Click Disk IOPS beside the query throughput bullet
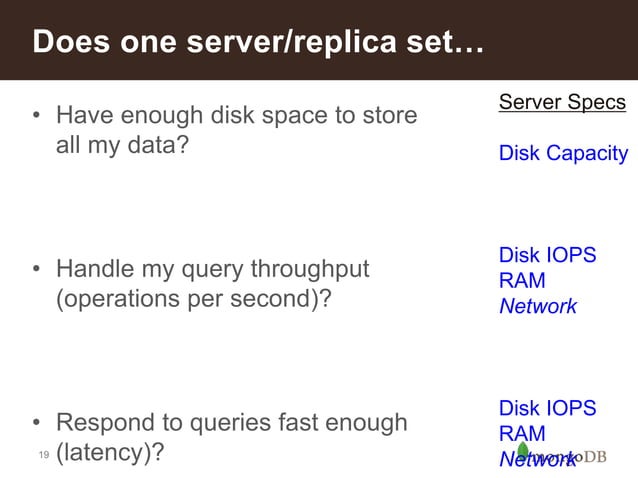638x478 pixels. pos(547,256)
